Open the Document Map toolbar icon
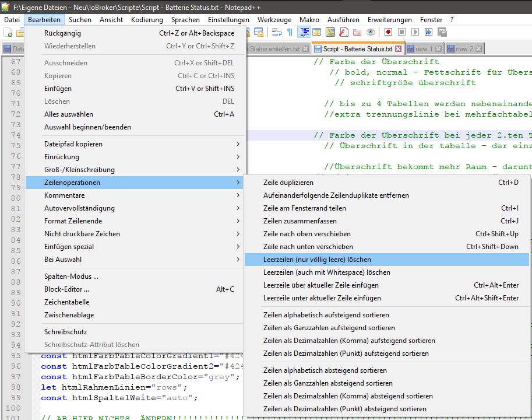The width and height of the screenshot is (532, 420). 330,32
